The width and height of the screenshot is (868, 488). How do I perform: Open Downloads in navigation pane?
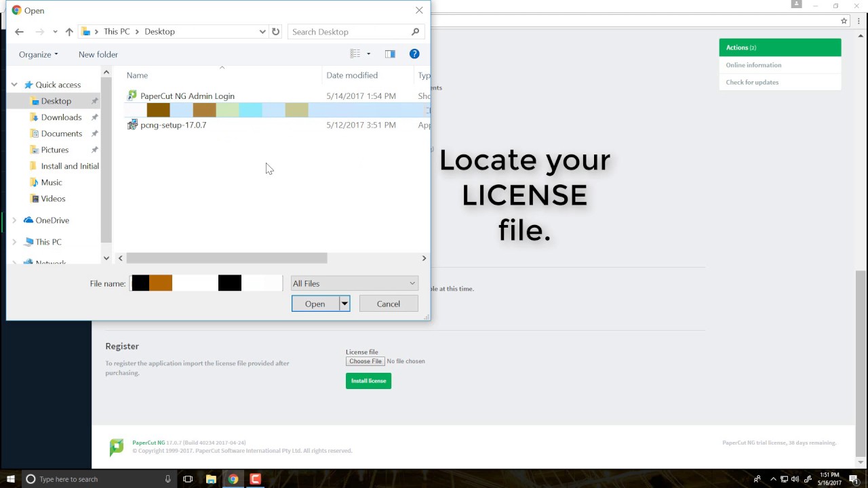(x=61, y=117)
